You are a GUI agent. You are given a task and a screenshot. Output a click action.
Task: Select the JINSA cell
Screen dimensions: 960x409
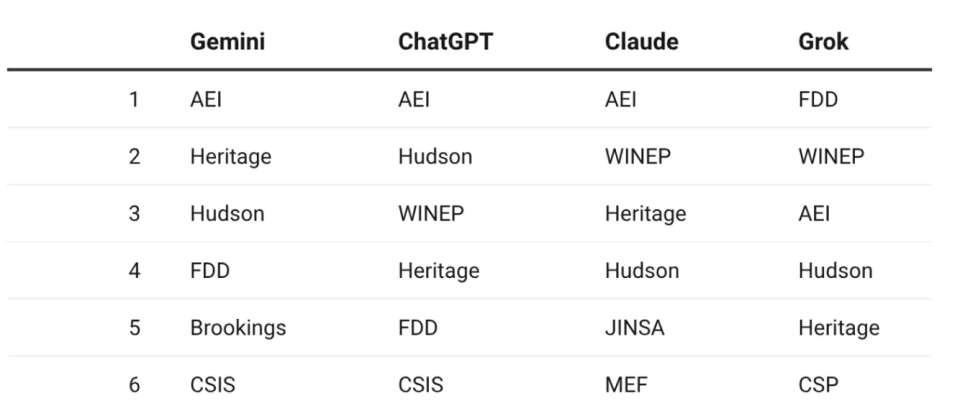pos(628,327)
